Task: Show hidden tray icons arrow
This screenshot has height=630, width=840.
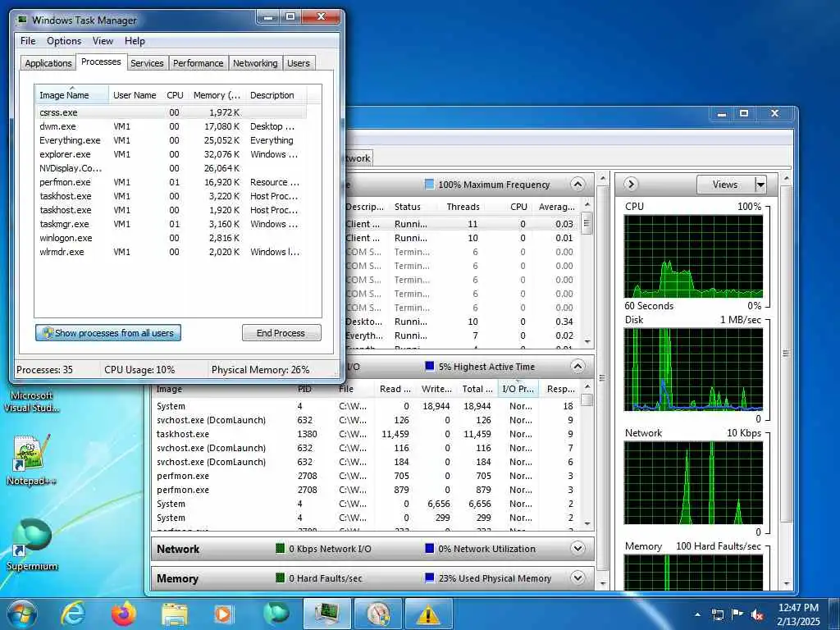Action: coord(697,614)
